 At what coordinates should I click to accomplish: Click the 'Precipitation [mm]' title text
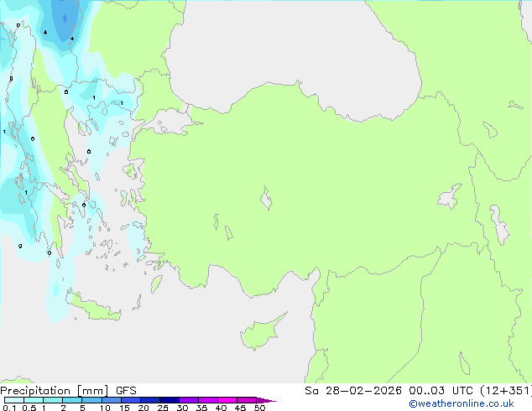click(55, 391)
